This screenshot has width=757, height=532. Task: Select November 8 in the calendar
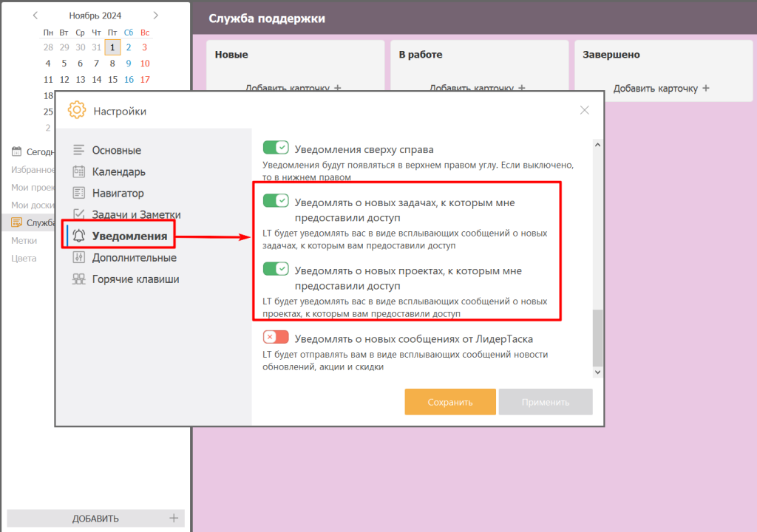[112, 64]
